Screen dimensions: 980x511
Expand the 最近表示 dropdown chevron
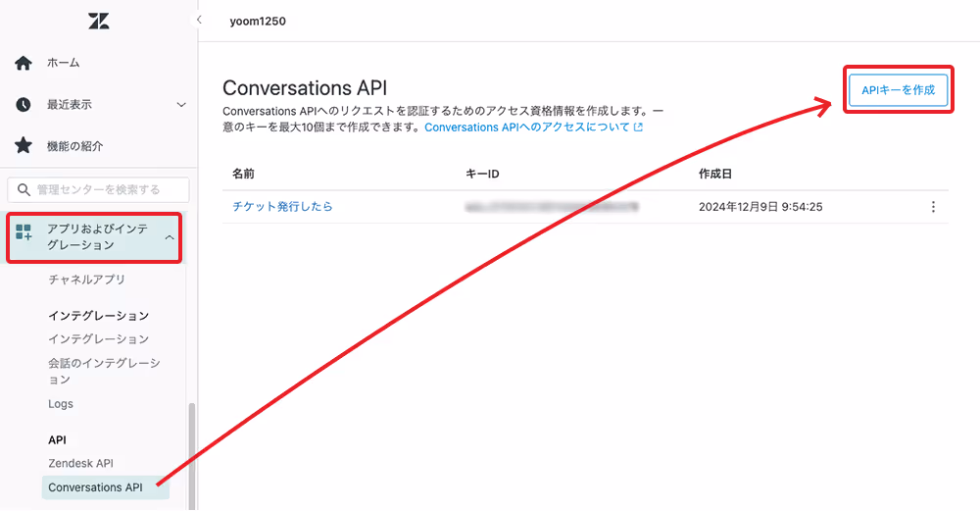pos(181,104)
